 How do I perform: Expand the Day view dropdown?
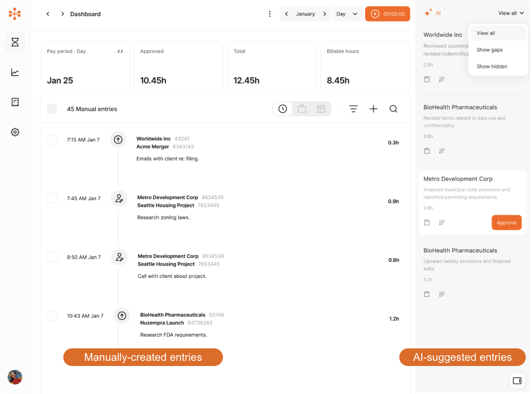tap(347, 14)
